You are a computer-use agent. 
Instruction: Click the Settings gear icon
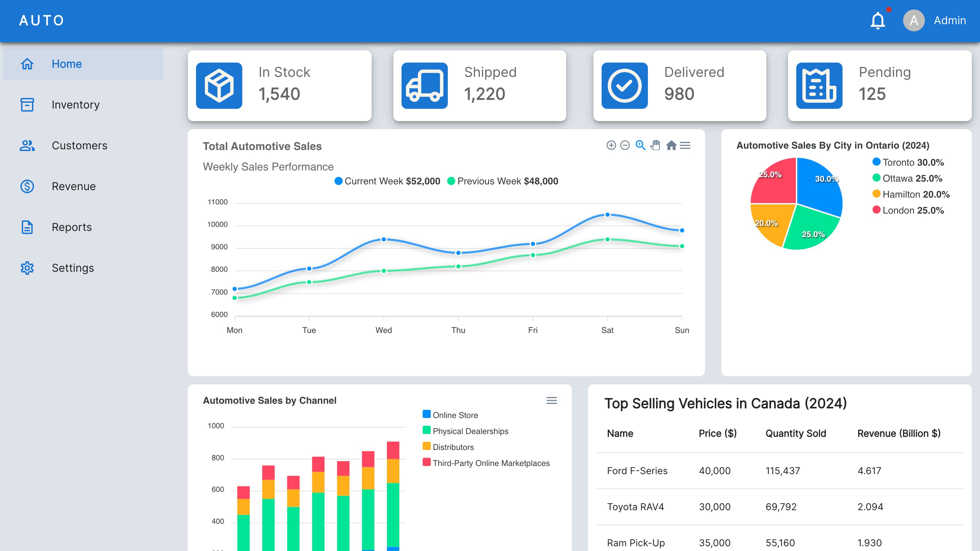27,268
